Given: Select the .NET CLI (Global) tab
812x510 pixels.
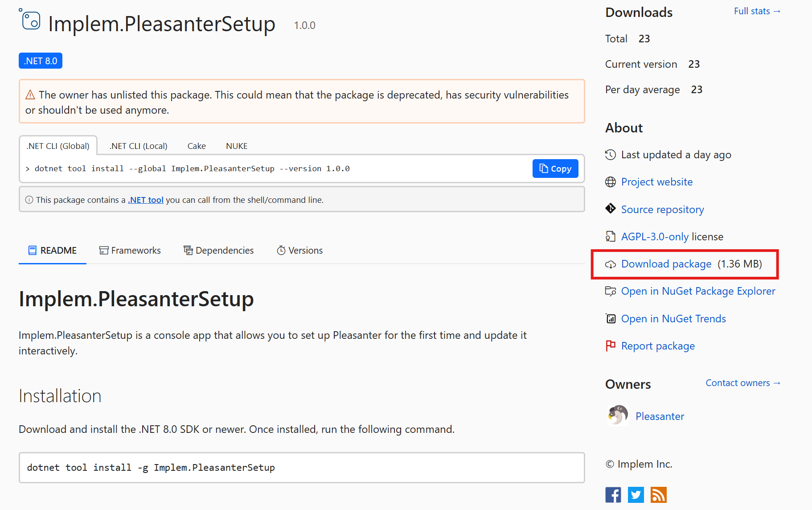Looking at the screenshot, I should tap(58, 146).
